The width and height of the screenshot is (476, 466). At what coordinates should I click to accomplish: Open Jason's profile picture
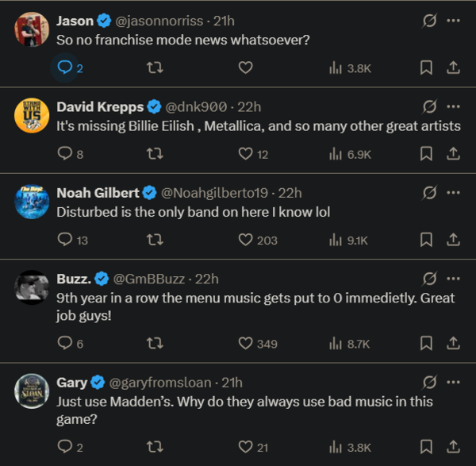pyautogui.click(x=33, y=29)
